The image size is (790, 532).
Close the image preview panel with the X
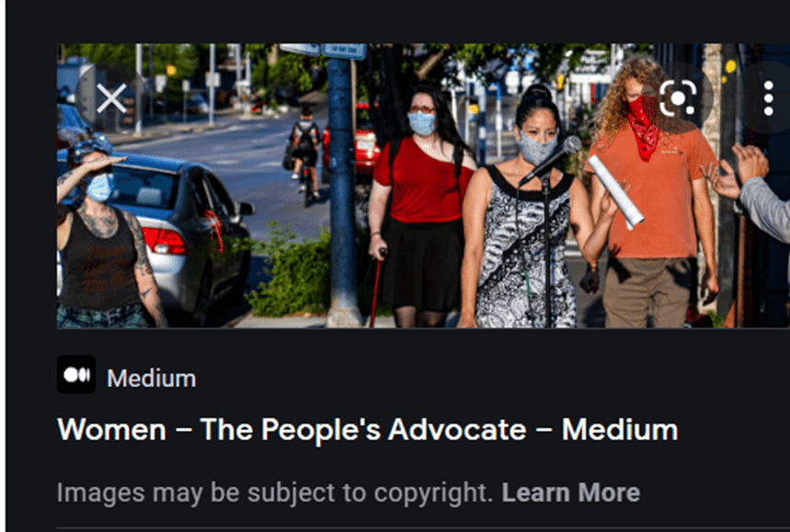point(111,98)
